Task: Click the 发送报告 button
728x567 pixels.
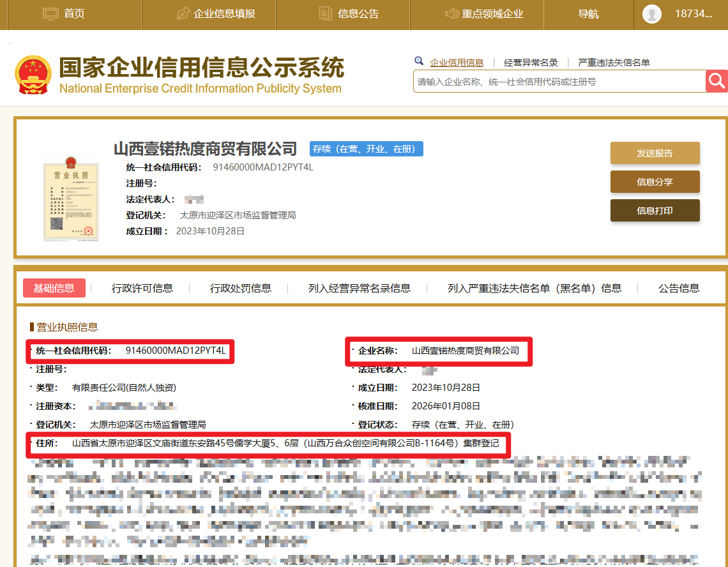Action: coord(655,153)
